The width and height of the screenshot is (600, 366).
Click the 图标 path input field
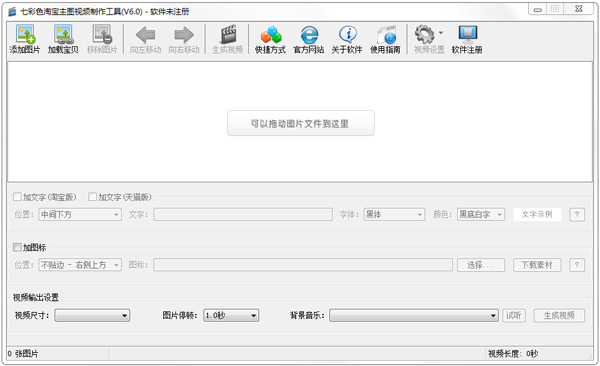coord(303,265)
